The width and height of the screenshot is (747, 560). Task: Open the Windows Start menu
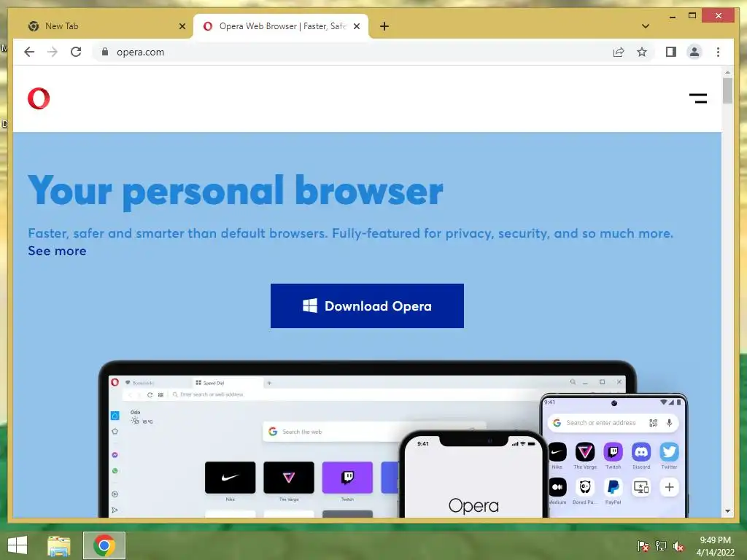tap(18, 545)
